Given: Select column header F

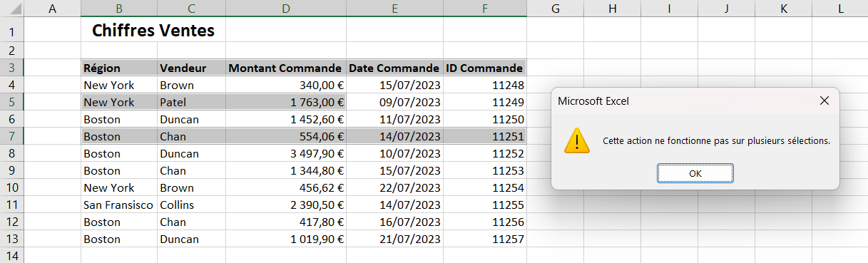Looking at the screenshot, I should pos(485,9).
